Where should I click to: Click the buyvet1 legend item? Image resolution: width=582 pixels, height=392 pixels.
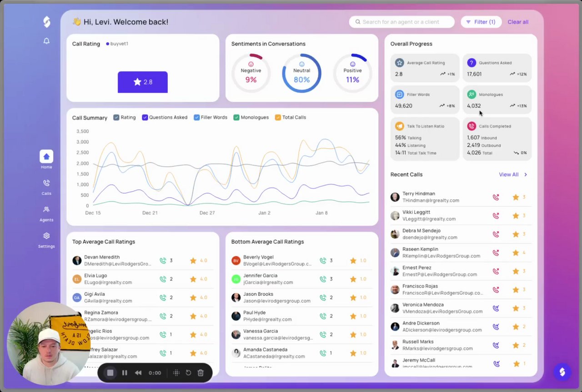pyautogui.click(x=117, y=44)
